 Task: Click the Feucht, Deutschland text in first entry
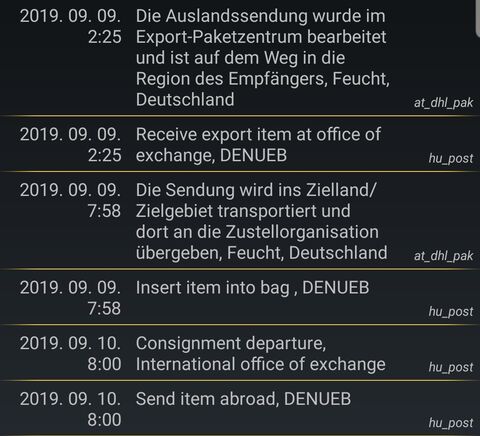tap(263, 89)
